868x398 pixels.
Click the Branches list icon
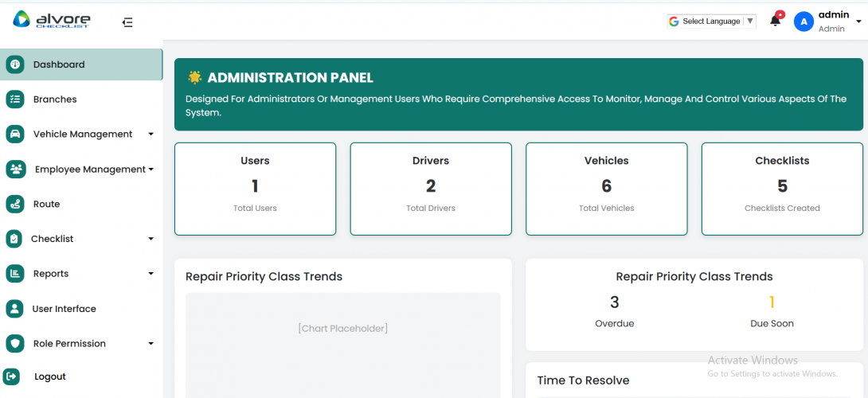[x=15, y=99]
